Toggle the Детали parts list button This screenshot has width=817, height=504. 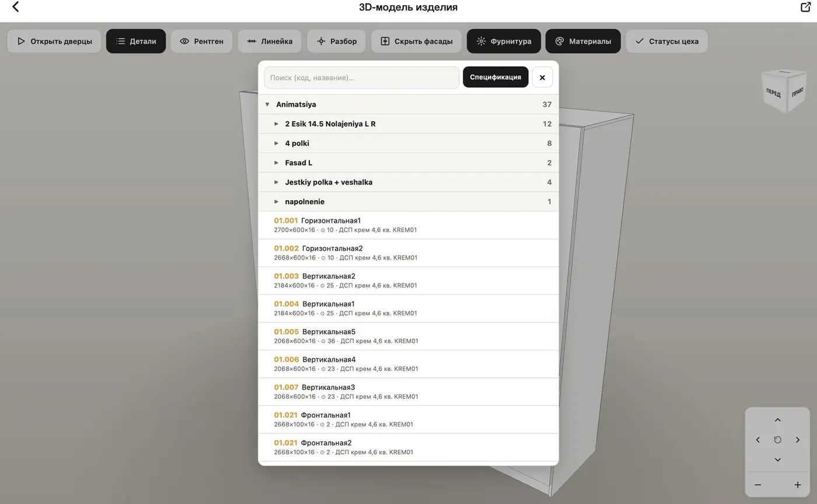136,41
